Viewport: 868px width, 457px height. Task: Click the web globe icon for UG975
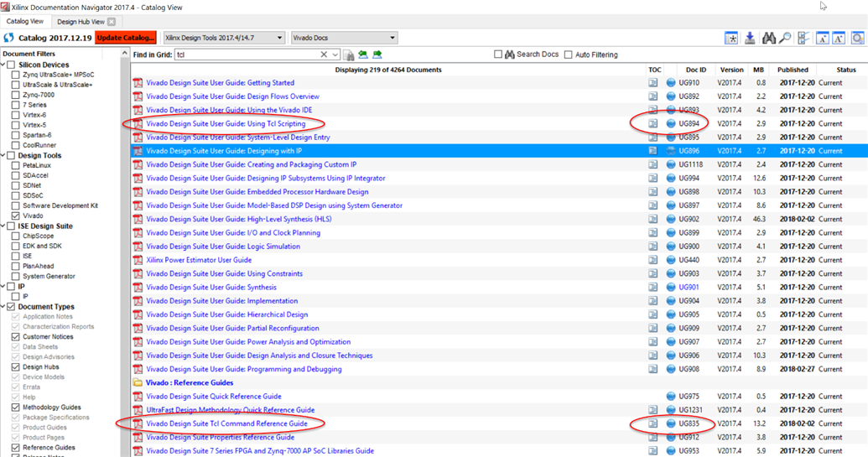pyautogui.click(x=671, y=396)
